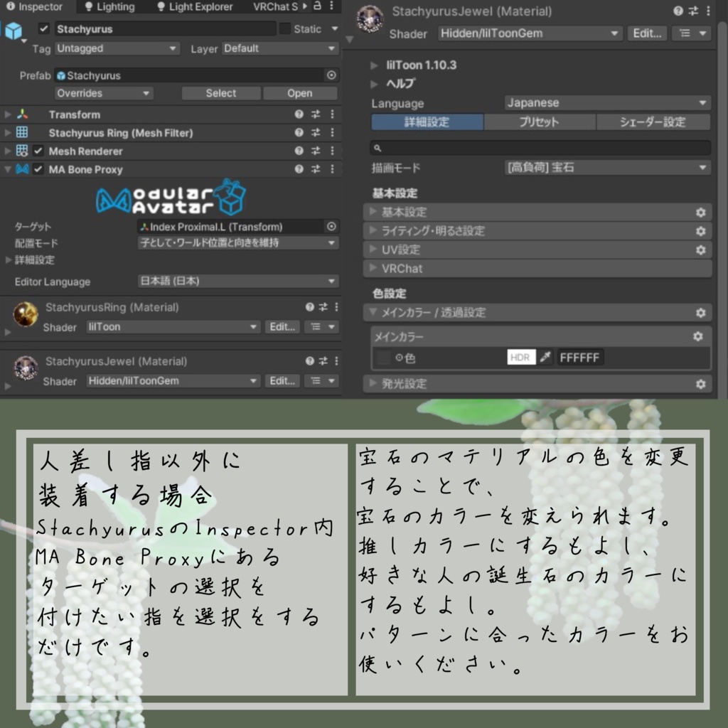The image size is (728, 728).
Task: Click the Prefab object picker circle
Action: pos(331,75)
